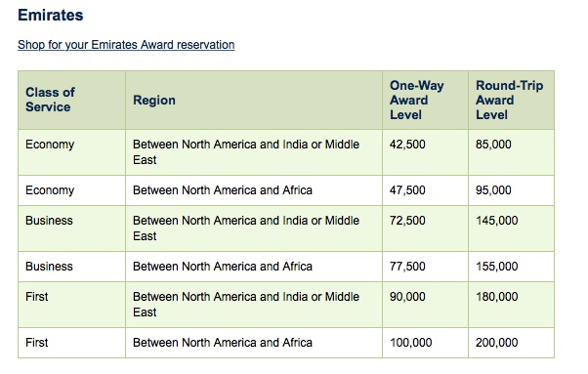Viewport: 588px width, 374px height.
Task: Select the 72,500 business one-way value
Action: 407,221
